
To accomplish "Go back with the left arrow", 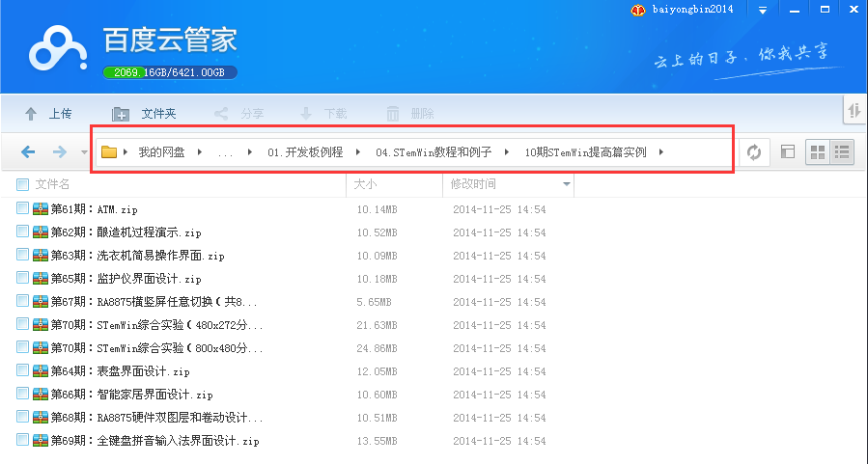I will pos(28,151).
